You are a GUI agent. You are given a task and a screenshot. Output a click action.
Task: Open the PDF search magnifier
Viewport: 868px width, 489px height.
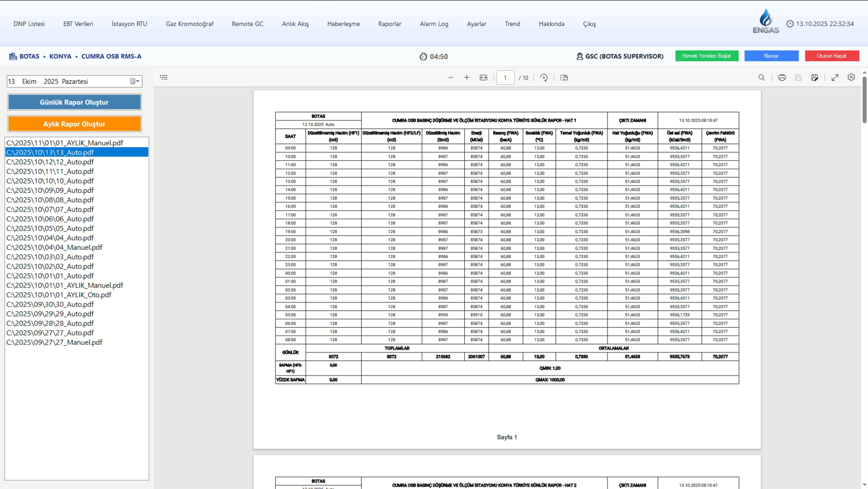[x=762, y=78]
